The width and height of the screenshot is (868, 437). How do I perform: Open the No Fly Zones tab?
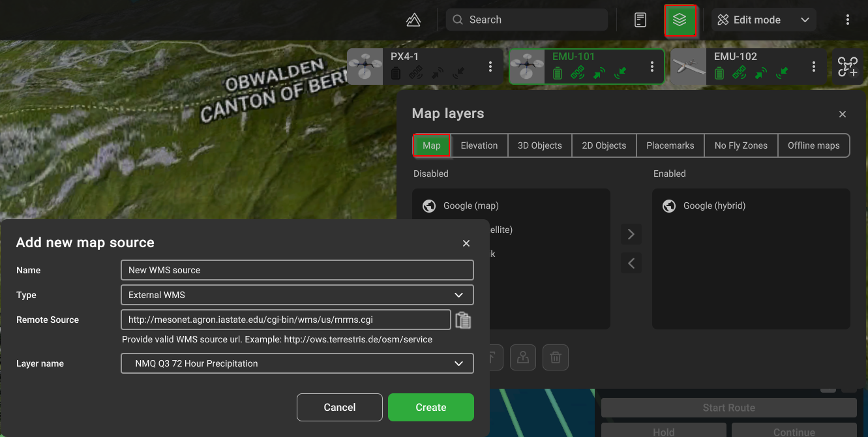pyautogui.click(x=741, y=145)
